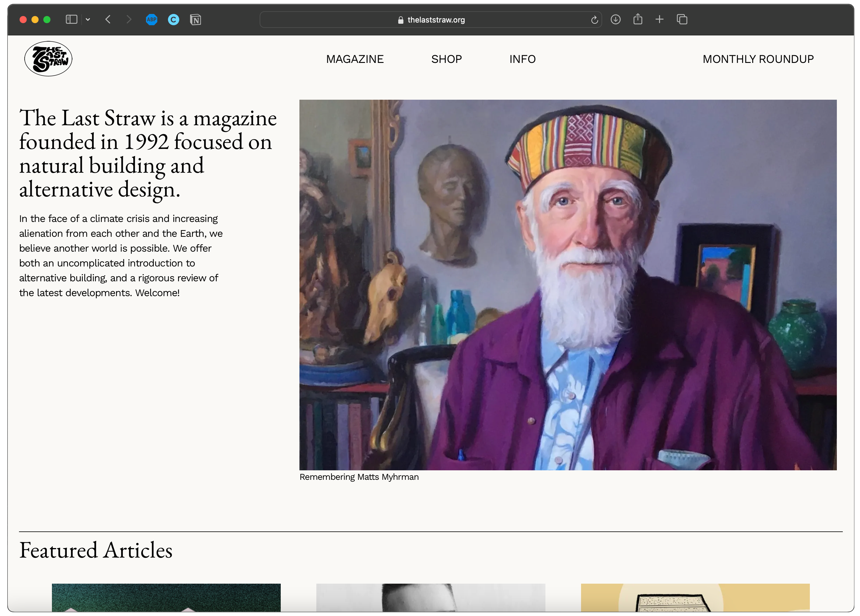
Task: Reload the page with refresh icon
Action: click(594, 20)
